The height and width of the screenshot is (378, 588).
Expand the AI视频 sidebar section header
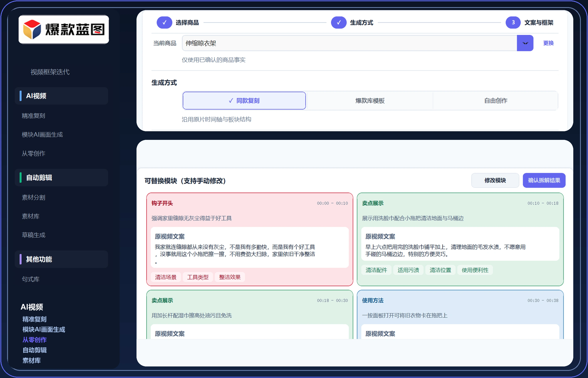click(x=61, y=96)
